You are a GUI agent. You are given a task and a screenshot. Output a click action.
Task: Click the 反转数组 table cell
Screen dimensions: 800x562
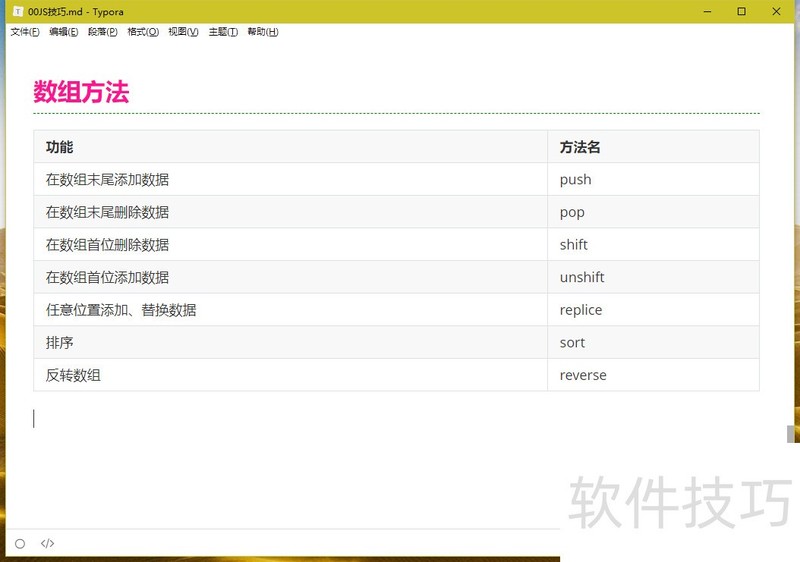74,375
